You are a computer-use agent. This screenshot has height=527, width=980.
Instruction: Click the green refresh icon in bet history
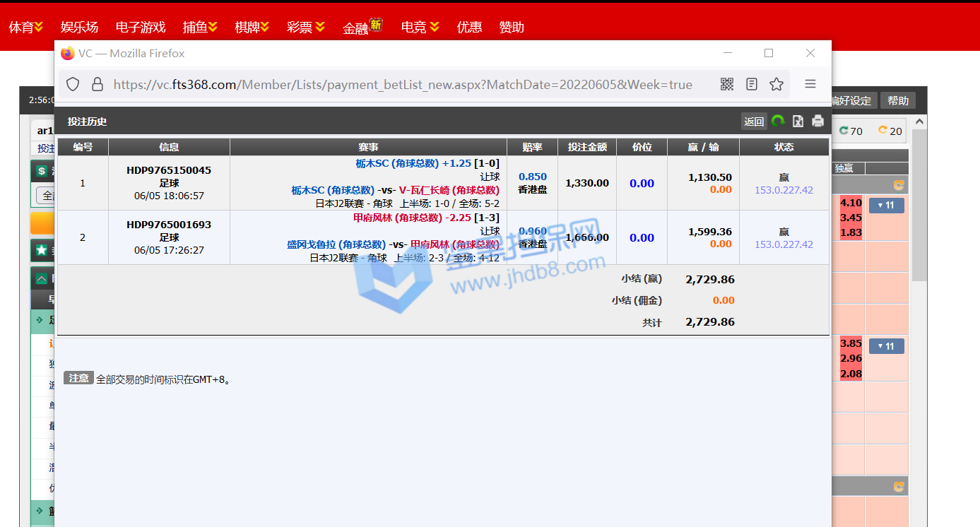pos(778,121)
